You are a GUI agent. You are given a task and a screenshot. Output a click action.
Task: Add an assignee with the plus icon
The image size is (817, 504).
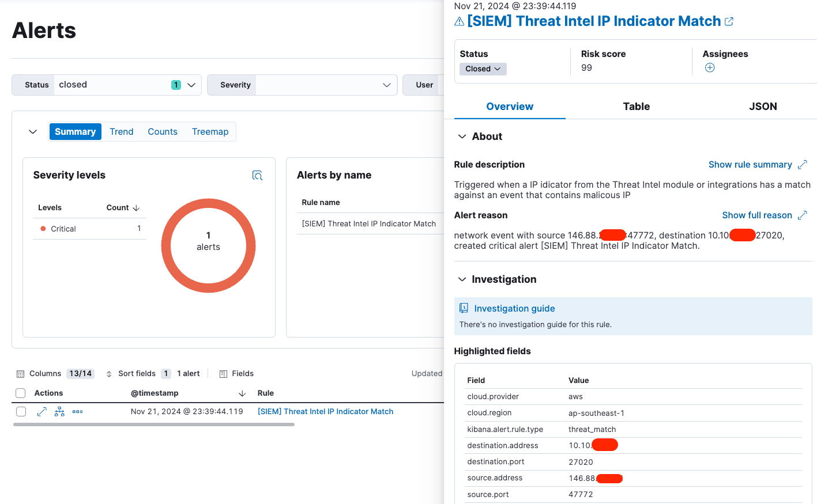710,68
